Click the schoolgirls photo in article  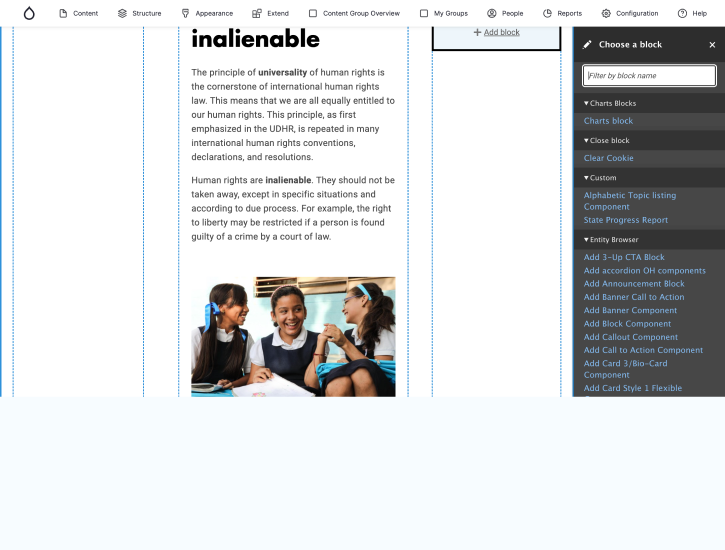point(293,336)
